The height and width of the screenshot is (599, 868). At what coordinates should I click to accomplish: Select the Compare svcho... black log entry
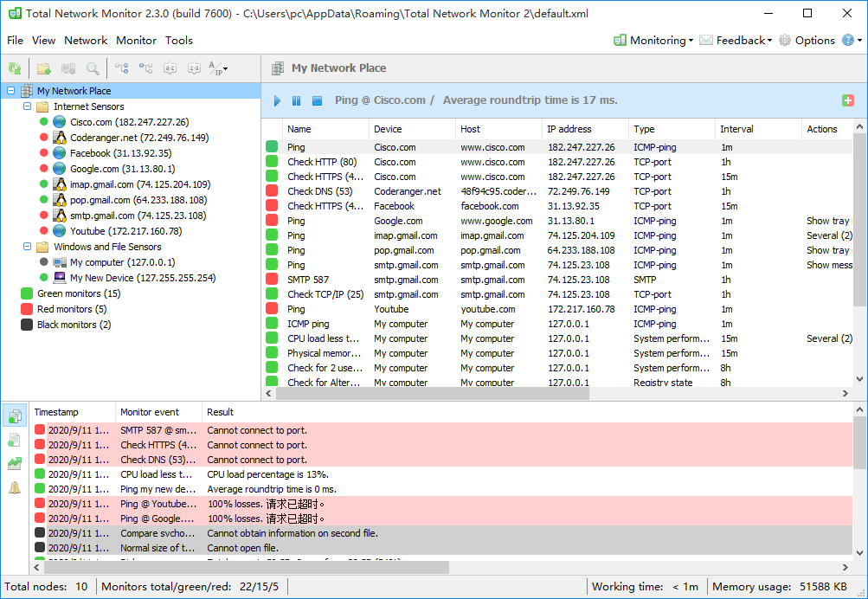pos(443,533)
